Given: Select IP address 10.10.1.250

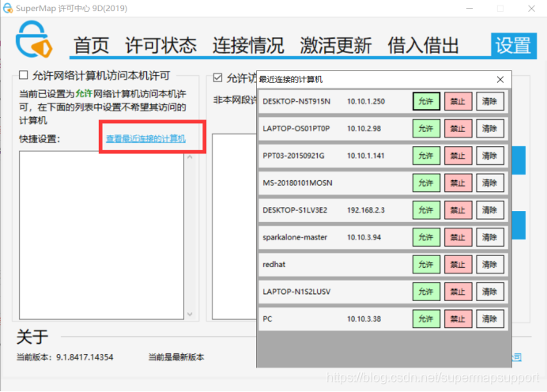Looking at the screenshot, I should pyautogui.click(x=366, y=101).
